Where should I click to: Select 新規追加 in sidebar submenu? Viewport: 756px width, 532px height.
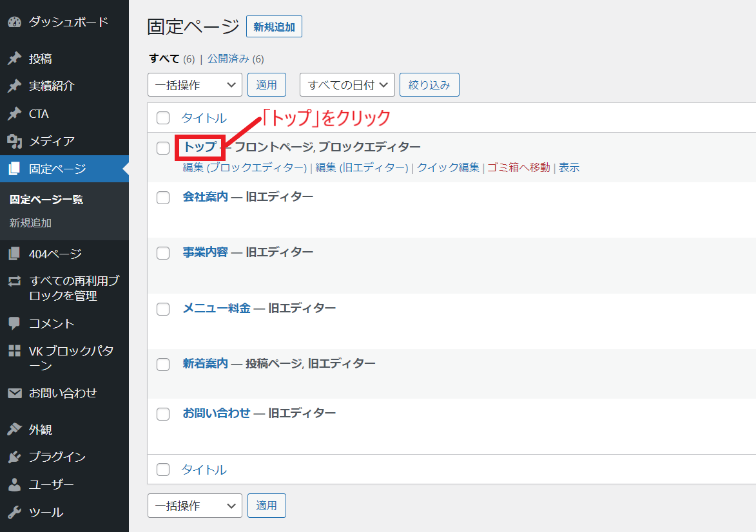[x=30, y=223]
